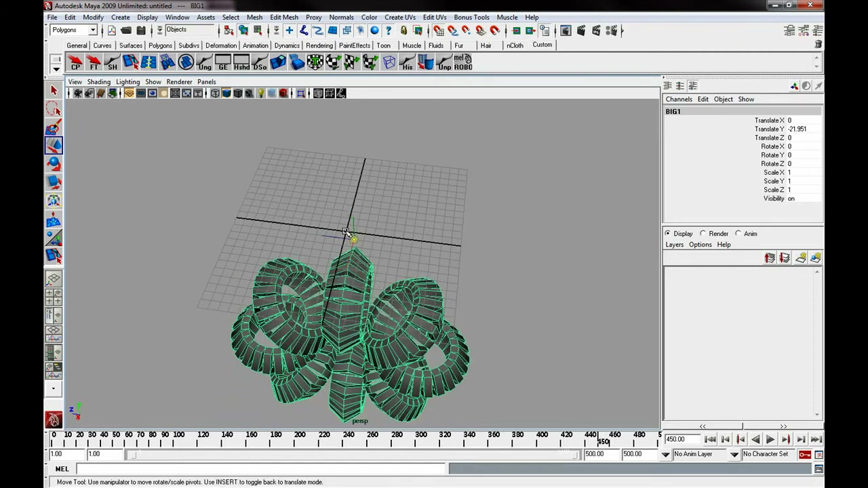This screenshot has width=868, height=488.
Task: Click the GE shelf button
Action: click(222, 62)
